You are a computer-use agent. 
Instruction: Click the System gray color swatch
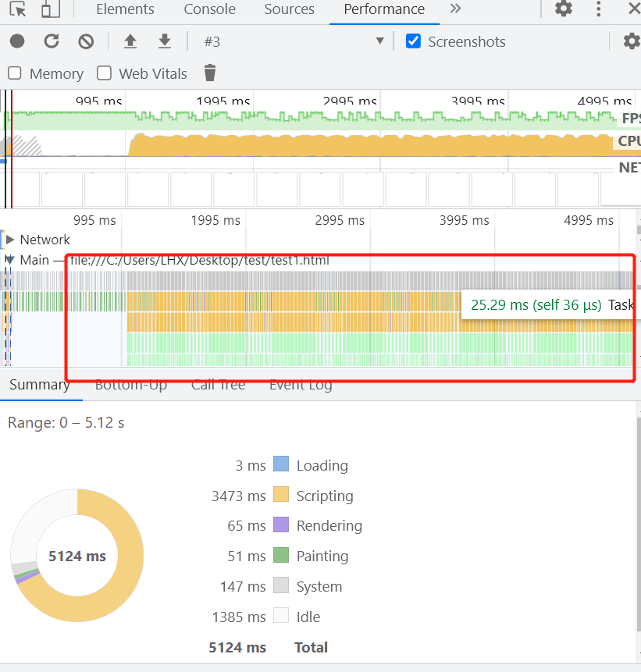tap(281, 585)
